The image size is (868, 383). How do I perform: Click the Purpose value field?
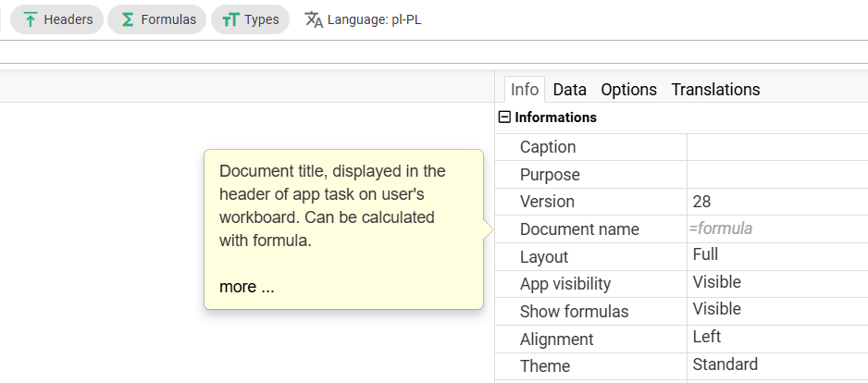click(x=777, y=174)
